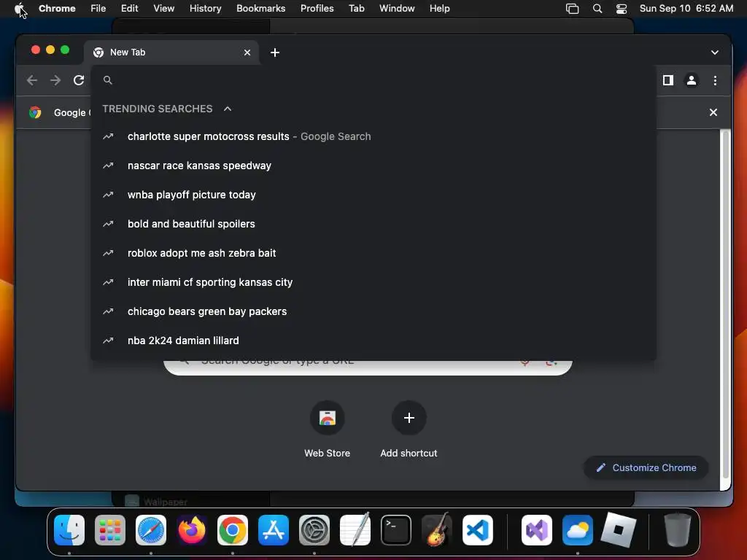Open Finder from the Dock
This screenshot has height=560, width=747.
pyautogui.click(x=69, y=530)
